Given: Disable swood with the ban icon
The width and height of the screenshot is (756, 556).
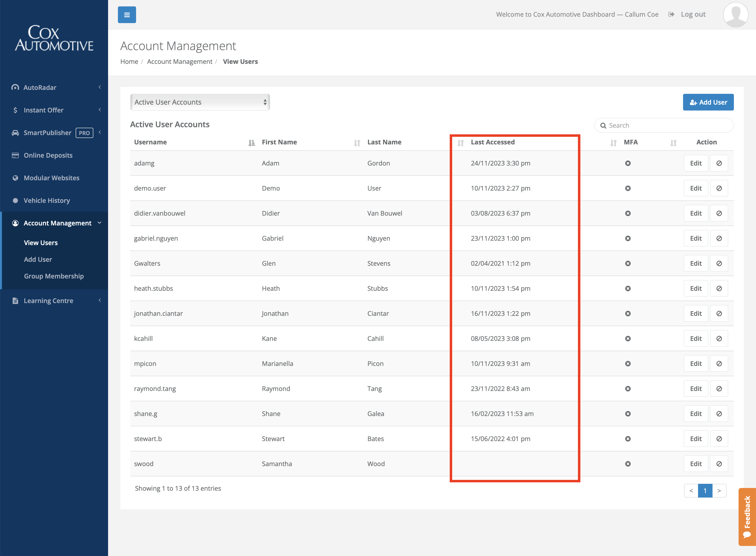Looking at the screenshot, I should tap(719, 464).
